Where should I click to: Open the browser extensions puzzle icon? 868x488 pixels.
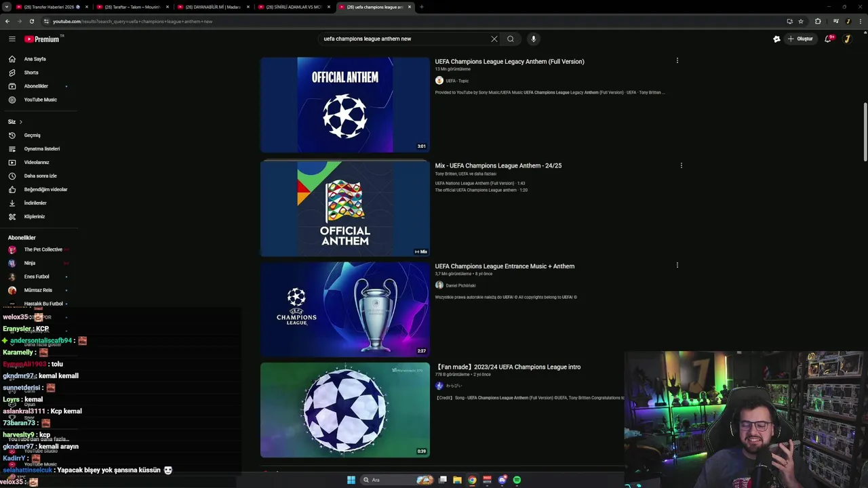[818, 21]
